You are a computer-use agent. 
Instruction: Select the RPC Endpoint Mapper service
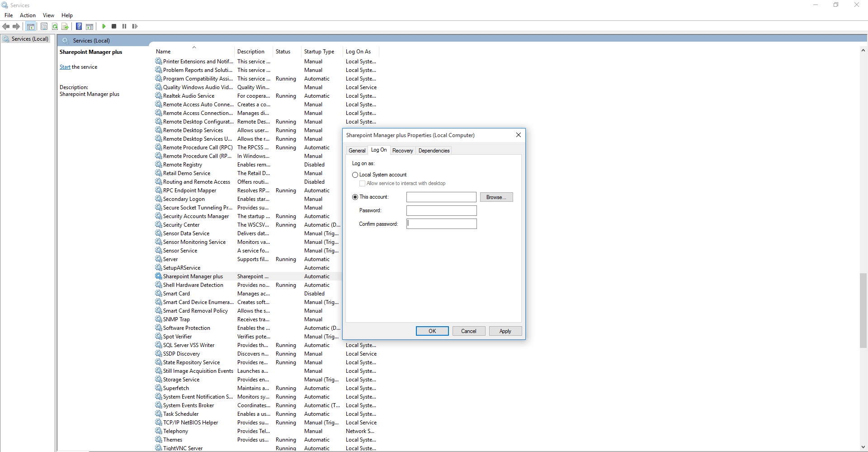[248, 190]
